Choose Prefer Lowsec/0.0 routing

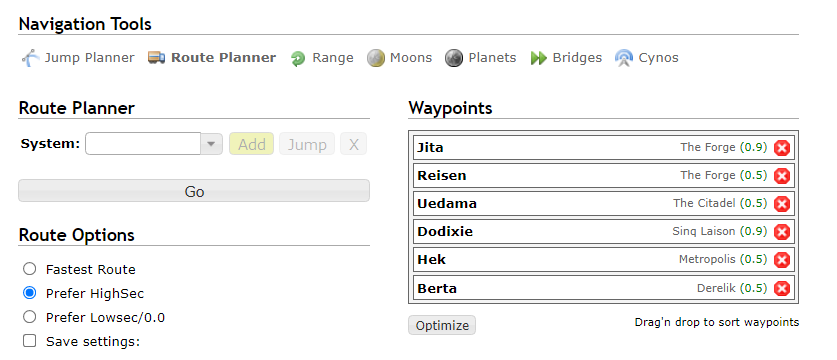coord(29,317)
